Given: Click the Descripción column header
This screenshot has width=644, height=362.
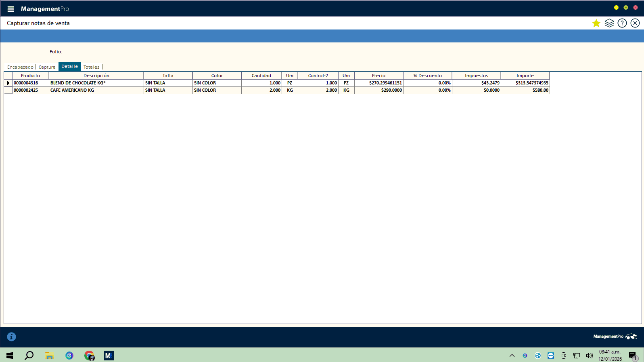Looking at the screenshot, I should 96,76.
